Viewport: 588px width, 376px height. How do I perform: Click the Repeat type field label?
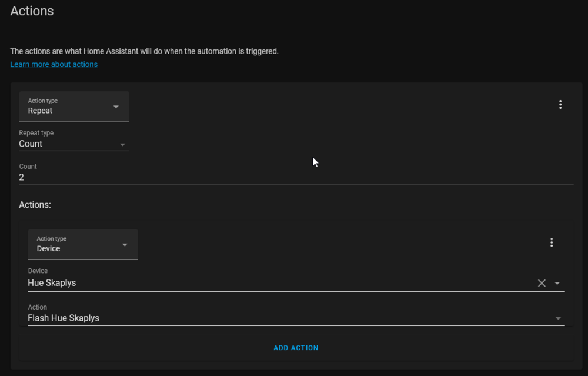[x=36, y=133]
